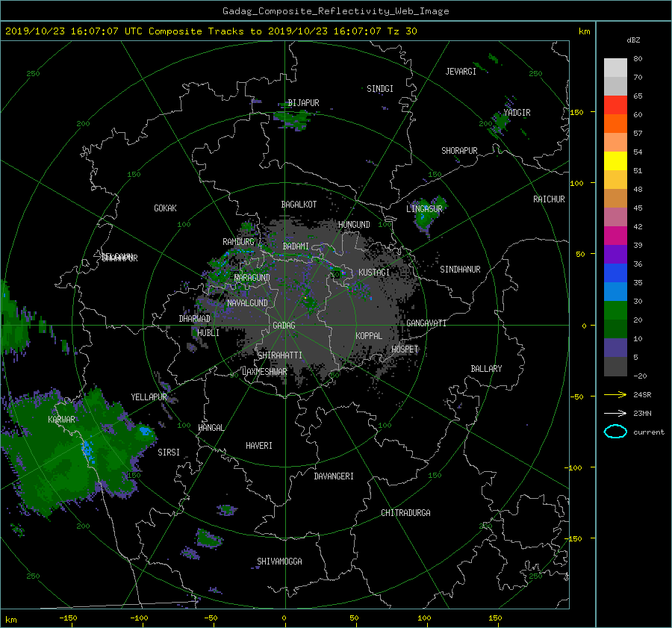Click the HUNGUND city label
Viewport: 672px width, 628px height.
pyautogui.click(x=354, y=225)
